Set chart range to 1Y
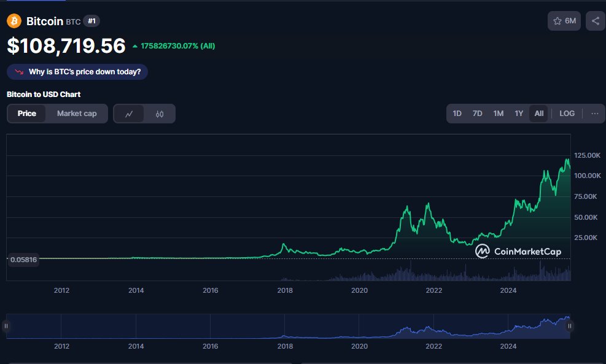 coord(519,114)
